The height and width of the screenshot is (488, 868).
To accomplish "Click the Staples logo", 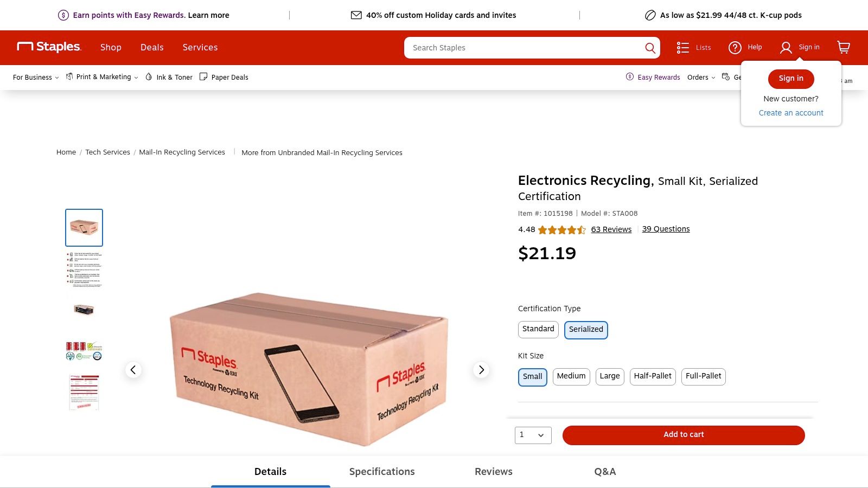I will [x=49, y=47].
